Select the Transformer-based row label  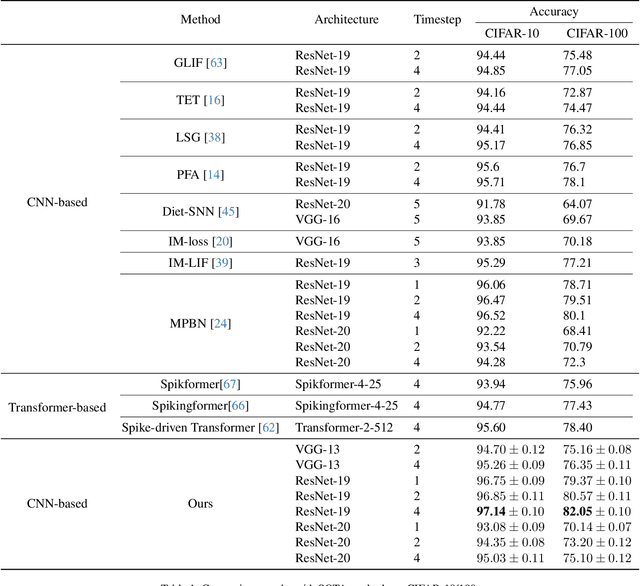pyautogui.click(x=58, y=406)
